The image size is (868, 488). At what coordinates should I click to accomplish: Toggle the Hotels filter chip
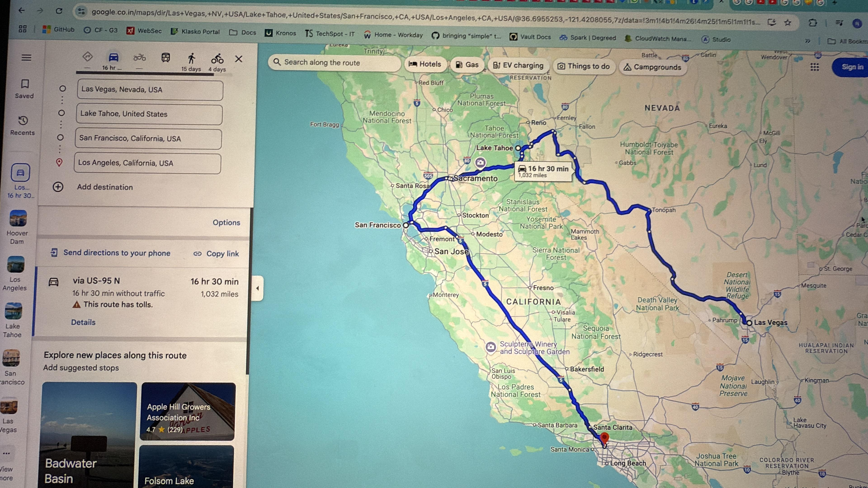[x=425, y=64]
